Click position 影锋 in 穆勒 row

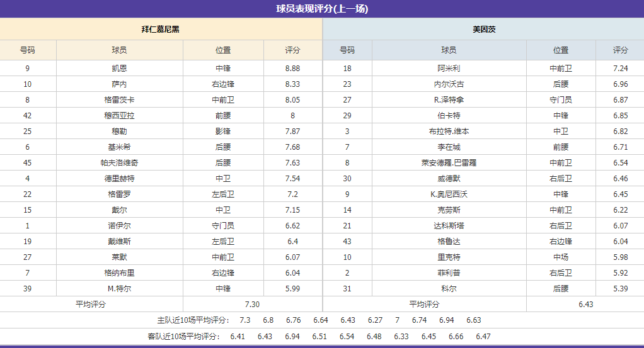click(x=224, y=131)
